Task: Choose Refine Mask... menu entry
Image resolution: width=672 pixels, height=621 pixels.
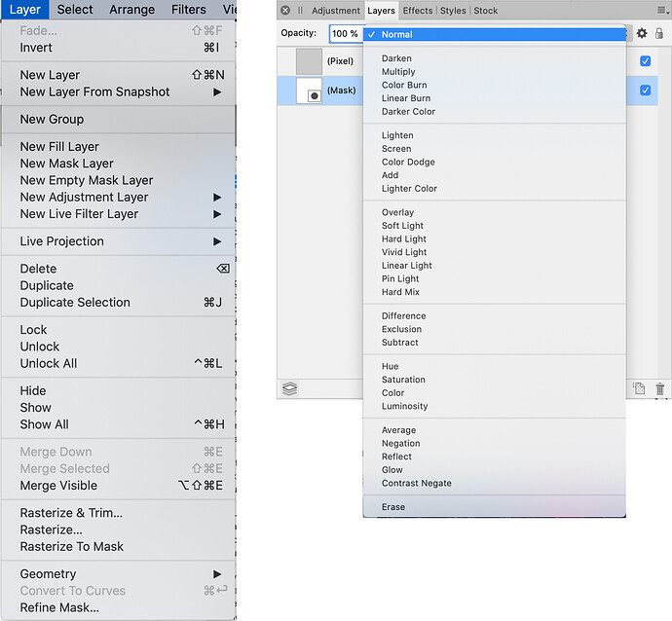Action: point(119,607)
